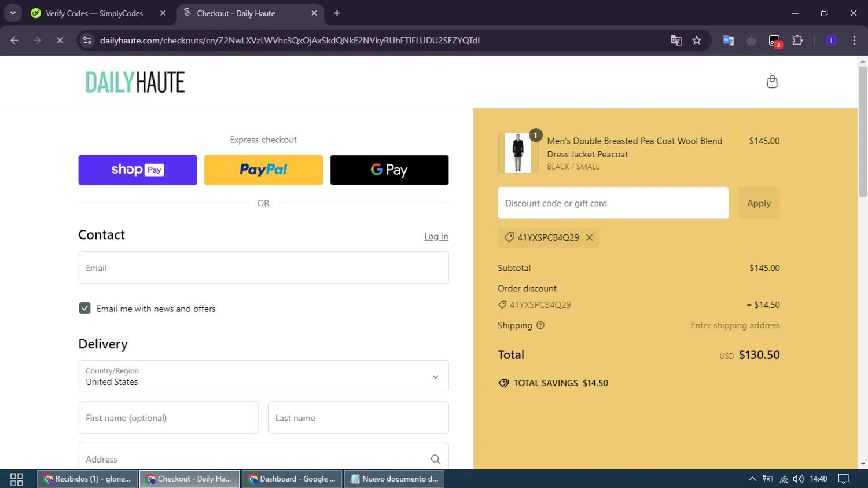Stop loading the page

[x=60, y=41]
